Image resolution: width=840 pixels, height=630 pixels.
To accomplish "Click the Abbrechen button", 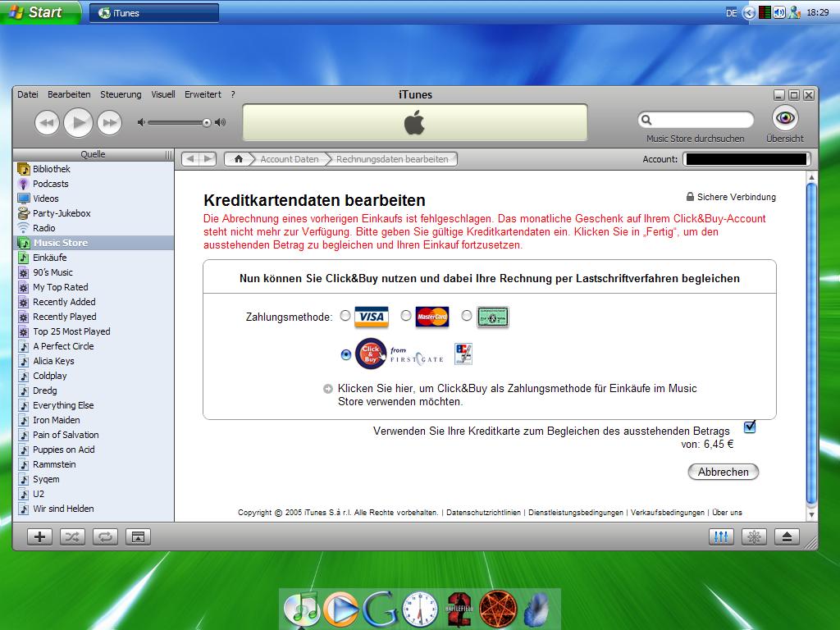I will pyautogui.click(x=724, y=472).
